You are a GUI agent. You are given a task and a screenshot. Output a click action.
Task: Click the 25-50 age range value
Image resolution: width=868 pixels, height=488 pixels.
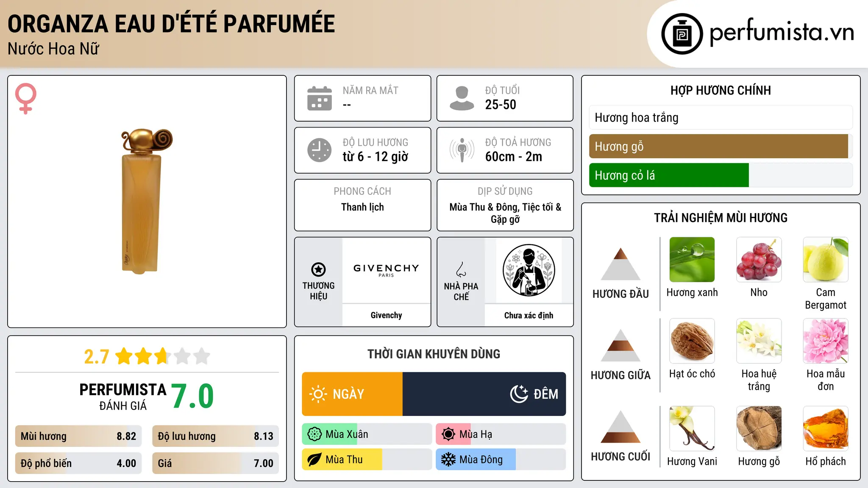tap(501, 105)
